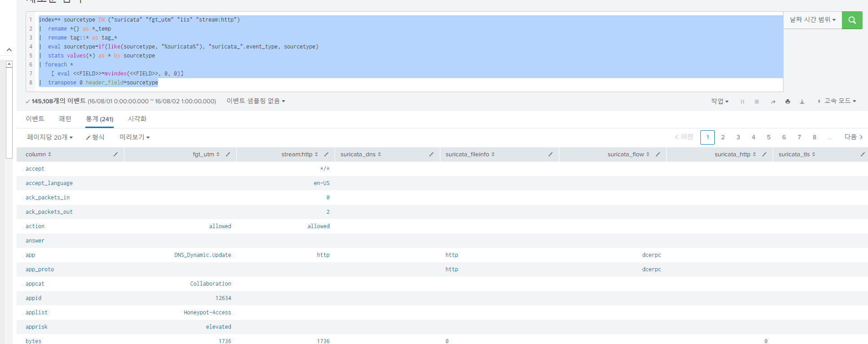Export results with the download icon
The image size is (868, 344).
(802, 101)
